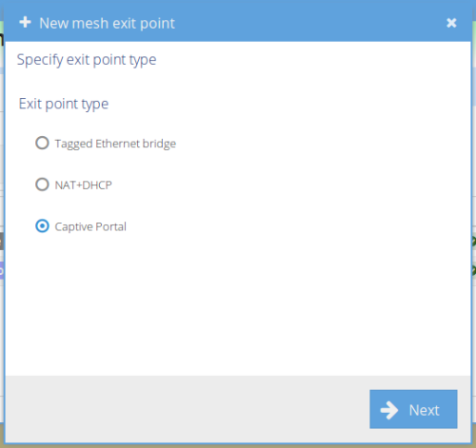Choose the NAT+DHCP radio button
Viewport: 476px width, 448px height.
tap(42, 185)
